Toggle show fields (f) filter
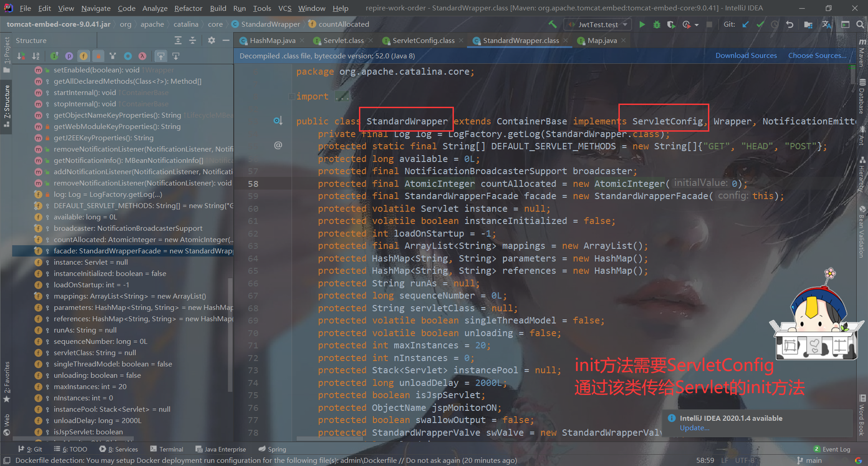The height and width of the screenshot is (466, 868). click(84, 56)
